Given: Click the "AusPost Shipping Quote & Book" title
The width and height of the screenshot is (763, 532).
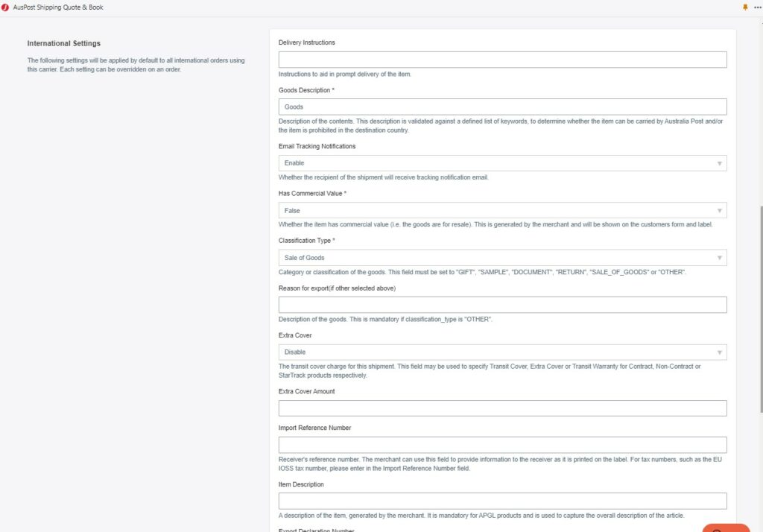Looking at the screenshot, I should pos(58,7).
